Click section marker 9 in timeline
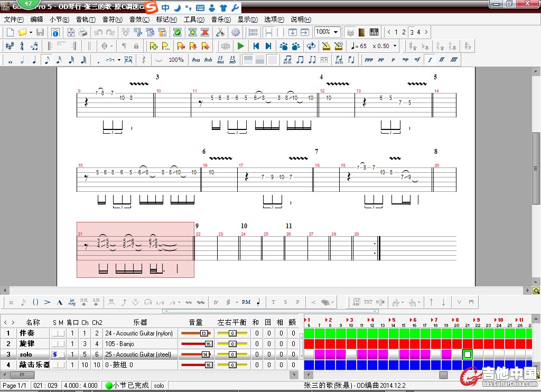 (476, 320)
